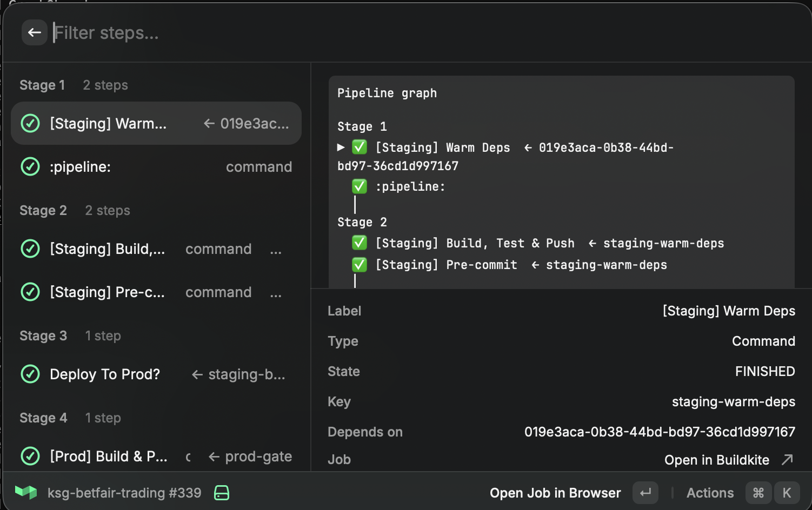This screenshot has height=510, width=812.
Task: Select the [Staging] Warm... step row
Action: click(x=156, y=123)
